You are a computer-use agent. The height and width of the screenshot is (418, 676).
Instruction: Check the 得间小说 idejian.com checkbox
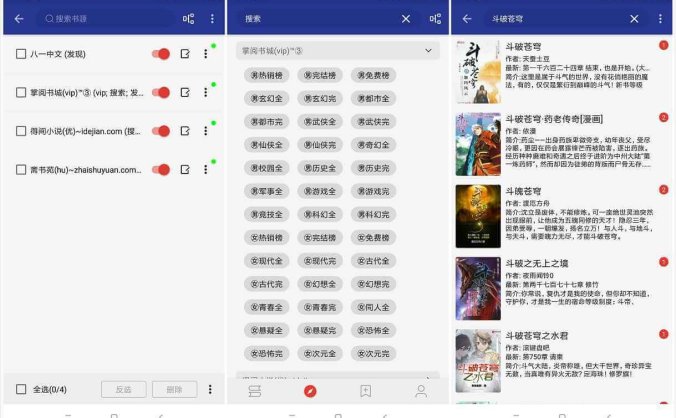click(x=21, y=131)
